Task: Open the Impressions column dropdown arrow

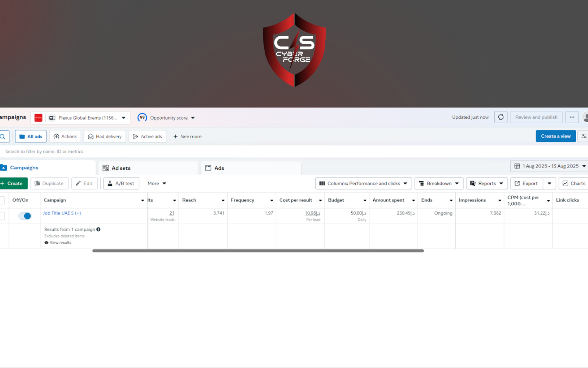Action: [500, 200]
